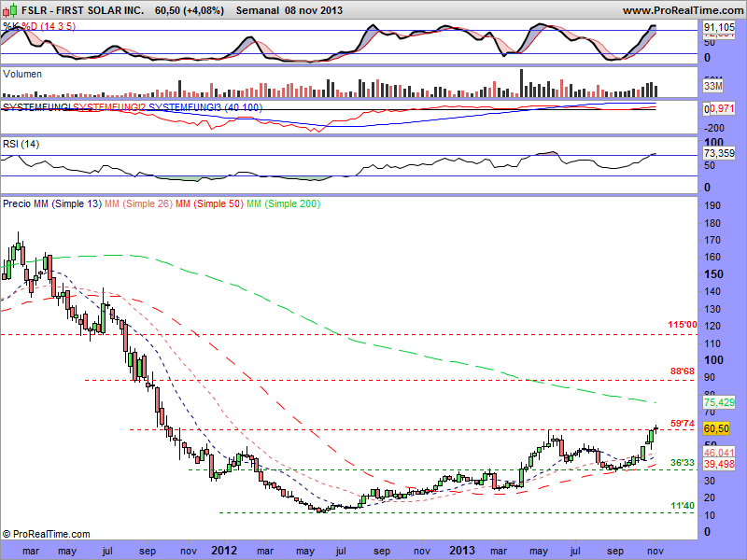Click the 33M volume value box
The image size is (747, 560).
(713, 86)
